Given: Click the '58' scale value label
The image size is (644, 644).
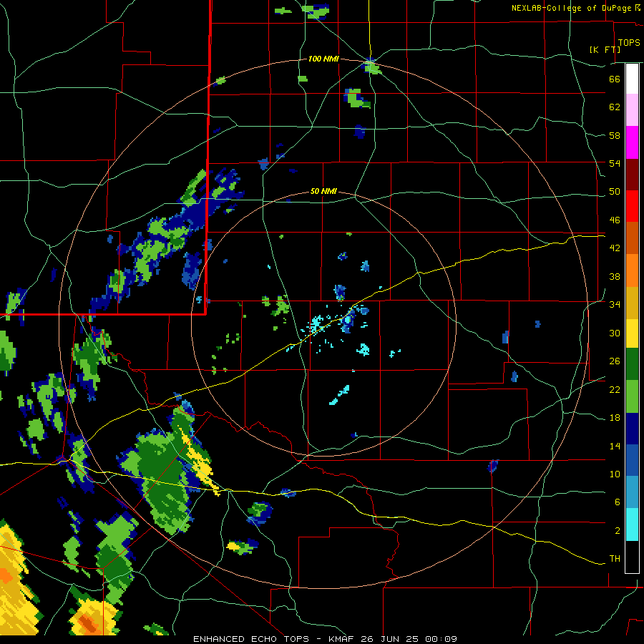Looking at the screenshot, I should pos(615,135).
